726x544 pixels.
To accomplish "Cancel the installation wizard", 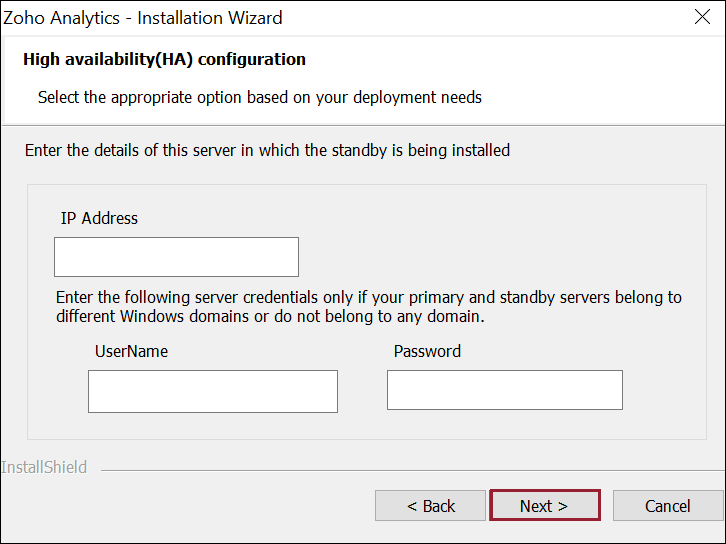I will pyautogui.click(x=667, y=506).
